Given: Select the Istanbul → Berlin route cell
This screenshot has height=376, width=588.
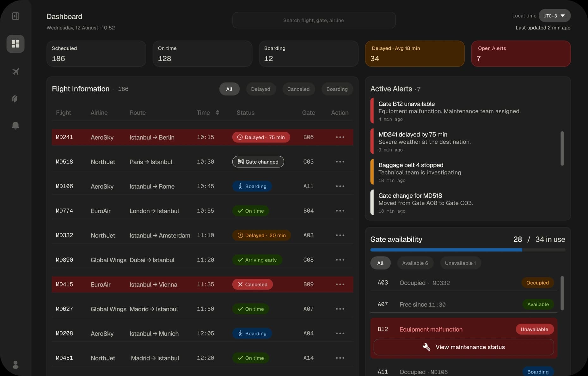Looking at the screenshot, I should click(152, 137).
